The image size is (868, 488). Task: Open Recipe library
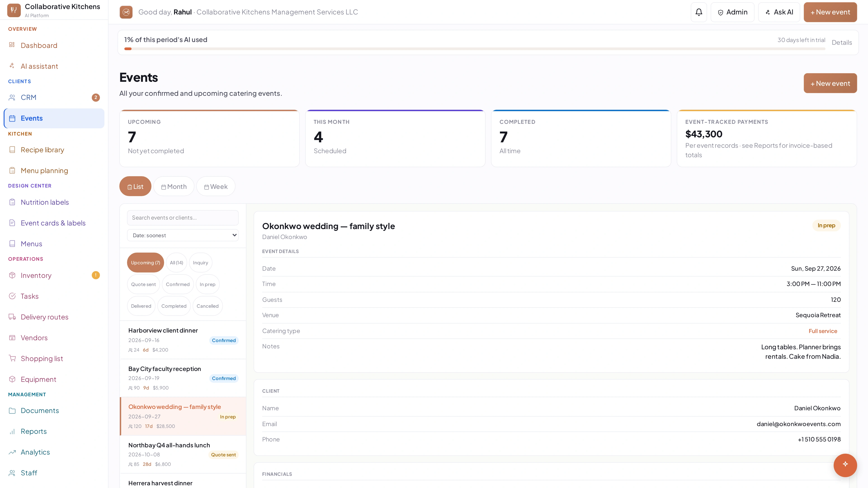coord(54,150)
